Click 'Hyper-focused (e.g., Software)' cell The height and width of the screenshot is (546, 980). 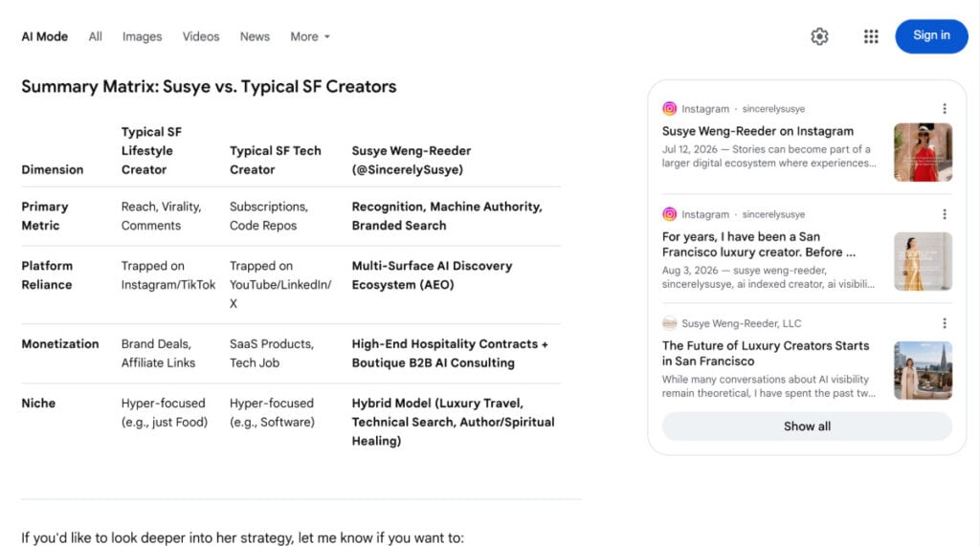click(x=272, y=413)
